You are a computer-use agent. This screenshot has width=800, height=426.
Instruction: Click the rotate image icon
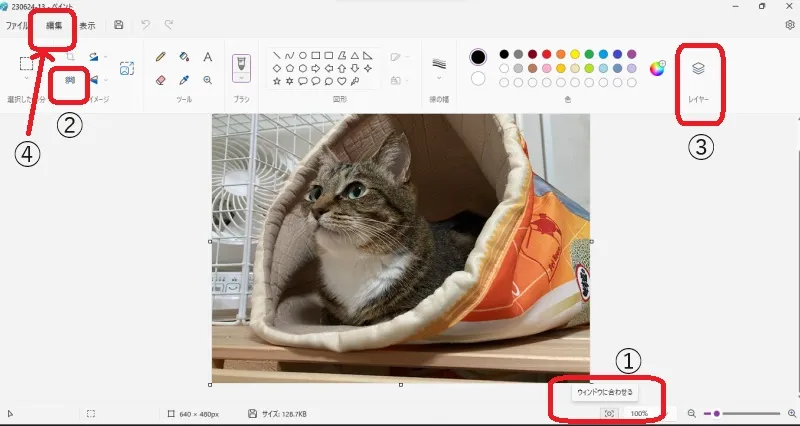[x=93, y=57]
